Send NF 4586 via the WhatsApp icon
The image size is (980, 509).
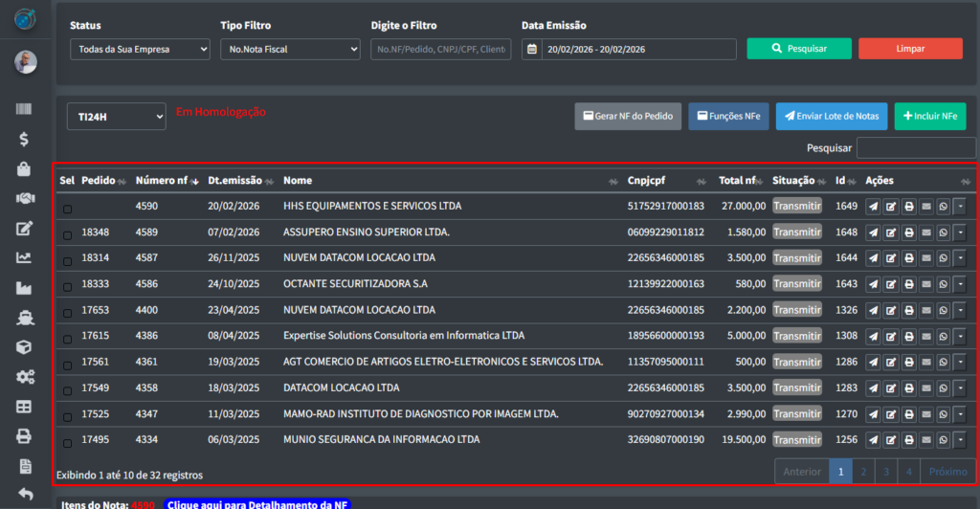[943, 284]
